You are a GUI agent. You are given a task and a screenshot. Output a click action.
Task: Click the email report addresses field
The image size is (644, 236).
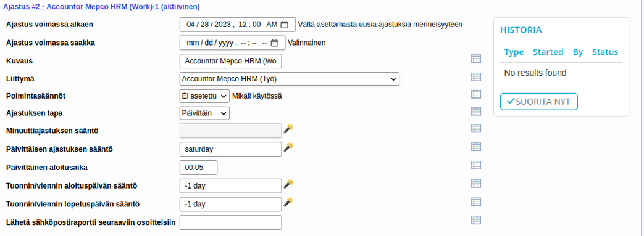231,222
